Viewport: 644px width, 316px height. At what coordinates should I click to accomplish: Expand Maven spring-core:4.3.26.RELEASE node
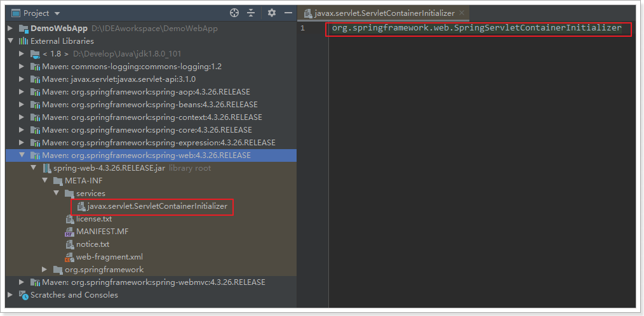click(22, 130)
